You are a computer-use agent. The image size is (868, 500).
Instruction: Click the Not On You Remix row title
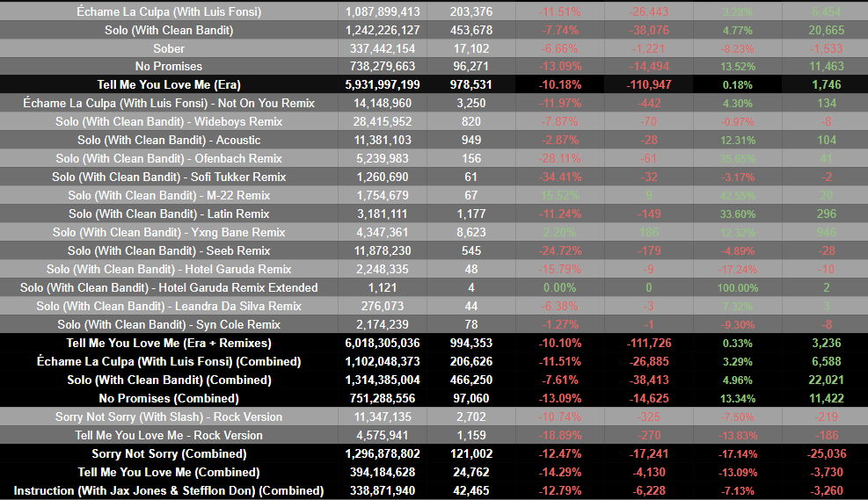coord(169,104)
